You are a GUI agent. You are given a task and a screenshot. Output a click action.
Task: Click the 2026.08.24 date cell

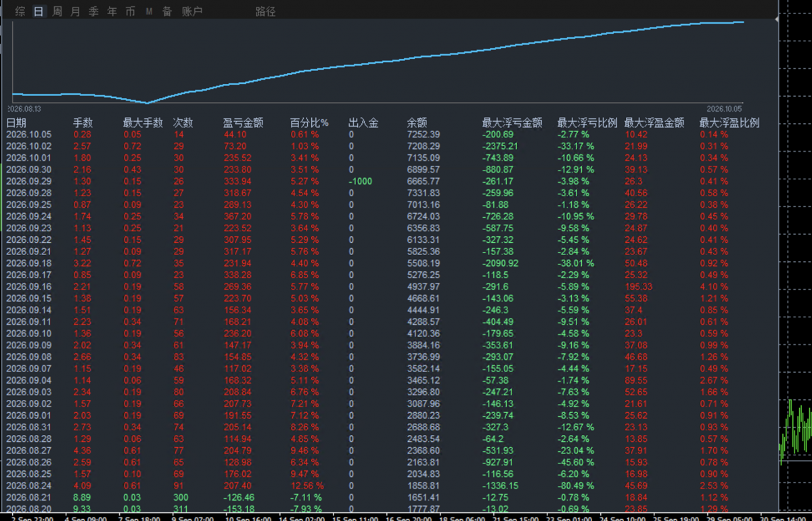[28, 485]
